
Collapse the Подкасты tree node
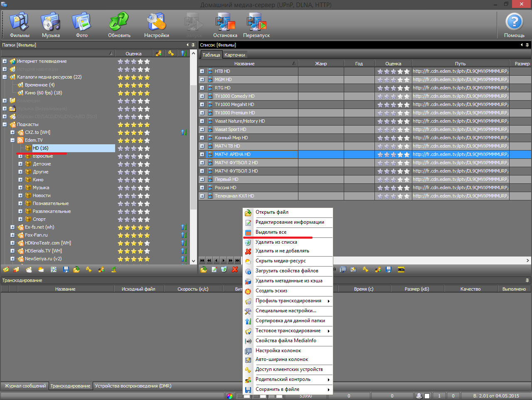[5, 124]
